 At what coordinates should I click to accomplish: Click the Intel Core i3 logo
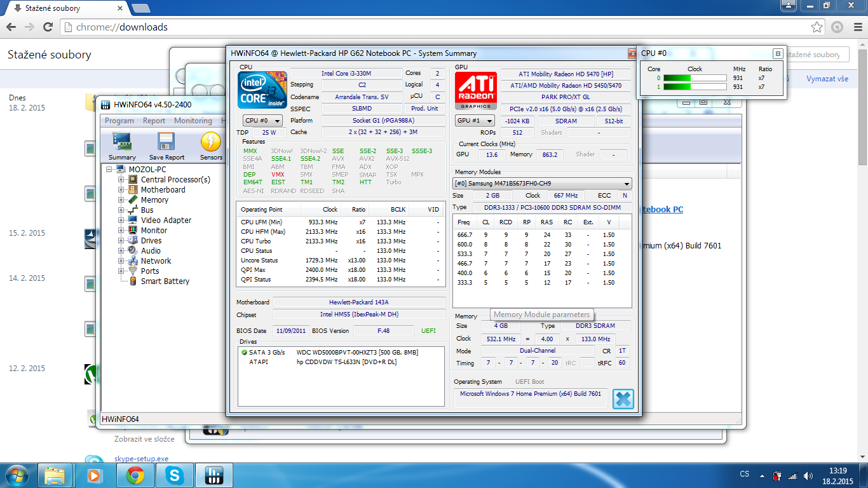pyautogui.click(x=262, y=90)
